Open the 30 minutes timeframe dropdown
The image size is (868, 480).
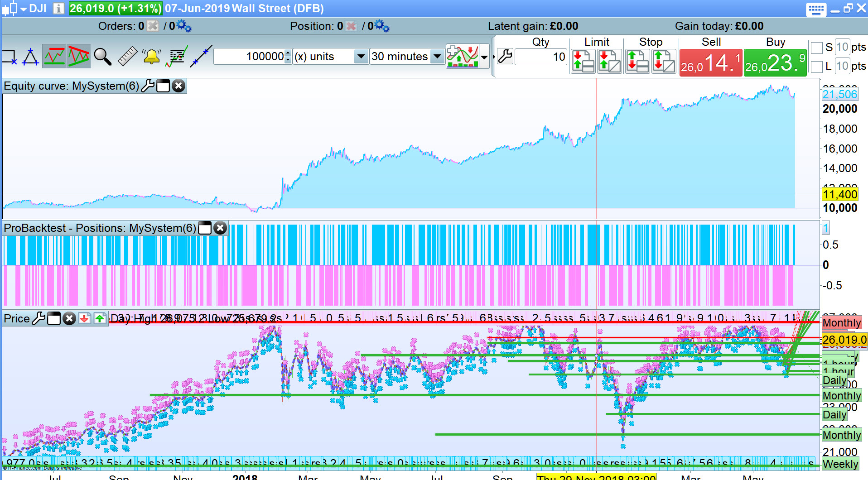437,57
